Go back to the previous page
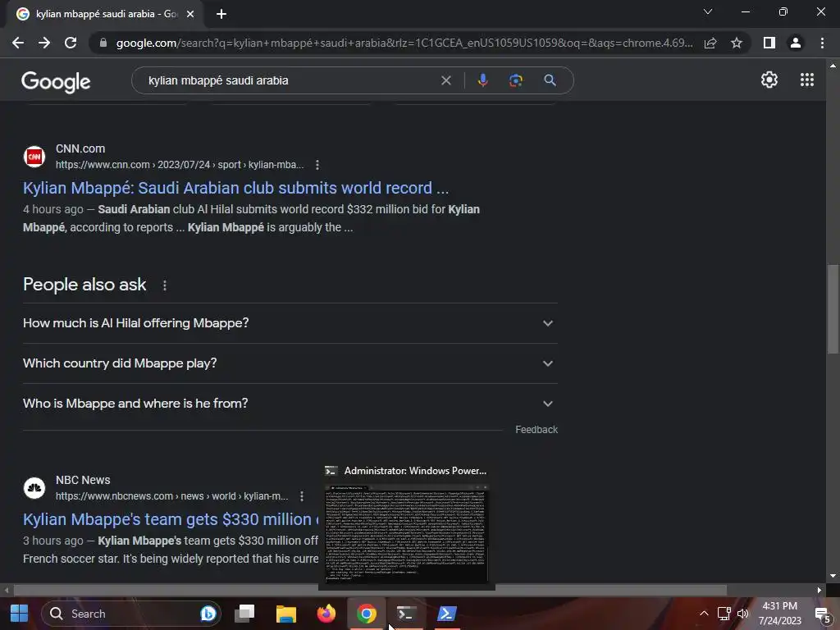 click(18, 43)
